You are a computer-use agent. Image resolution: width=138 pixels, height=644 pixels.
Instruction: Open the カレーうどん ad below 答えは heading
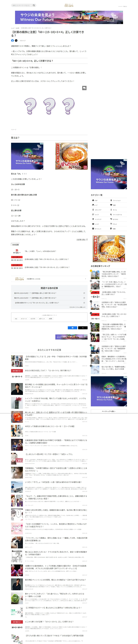71,156
